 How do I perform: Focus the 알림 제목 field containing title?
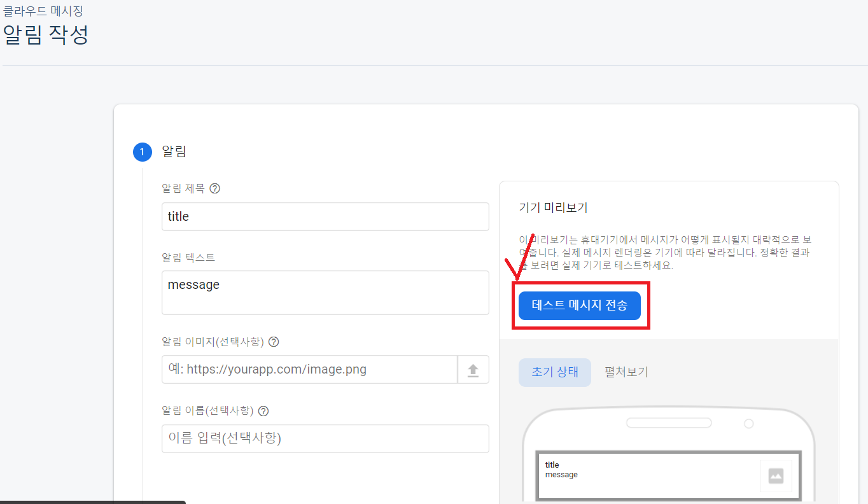tap(325, 216)
